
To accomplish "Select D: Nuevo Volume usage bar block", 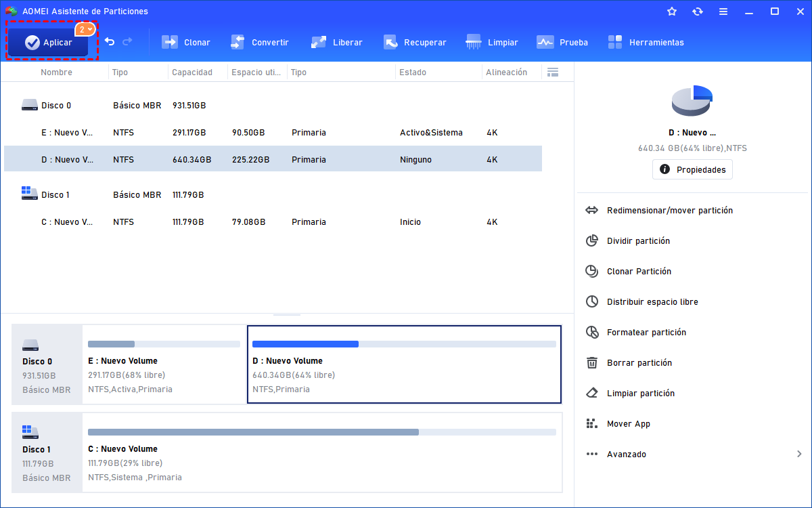I will point(404,364).
